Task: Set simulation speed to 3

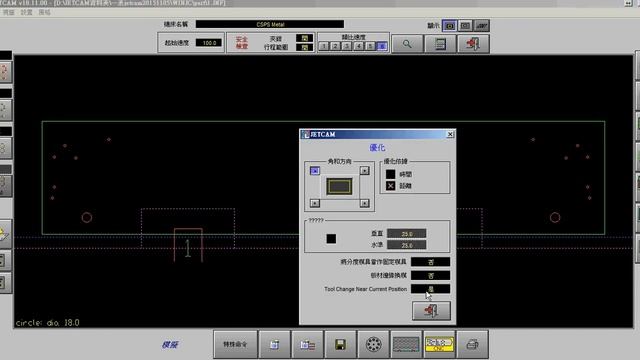Action: 347,46
